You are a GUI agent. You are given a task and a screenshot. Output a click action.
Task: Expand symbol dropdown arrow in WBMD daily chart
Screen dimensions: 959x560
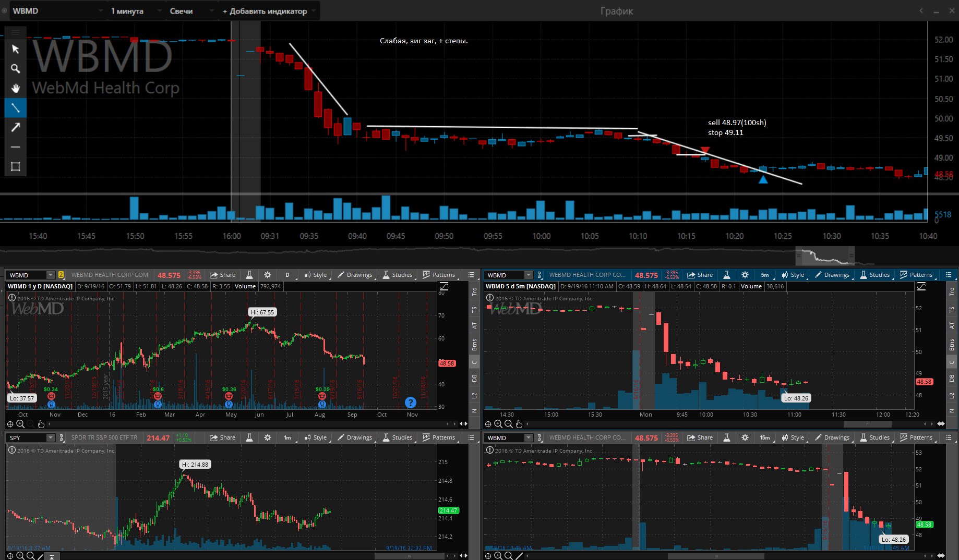pyautogui.click(x=50, y=275)
